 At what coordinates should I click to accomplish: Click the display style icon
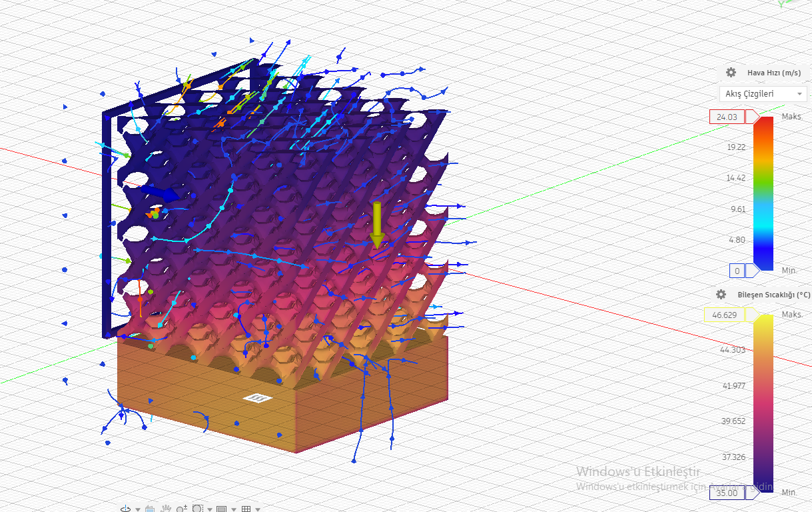tap(220, 508)
